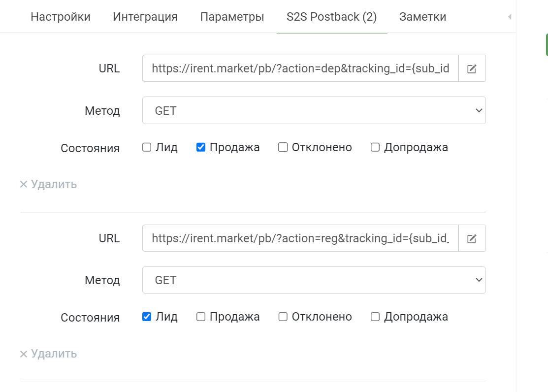This screenshot has height=392, width=548.
Task: Tick Отклонено in the reg postback
Action: coord(283,317)
